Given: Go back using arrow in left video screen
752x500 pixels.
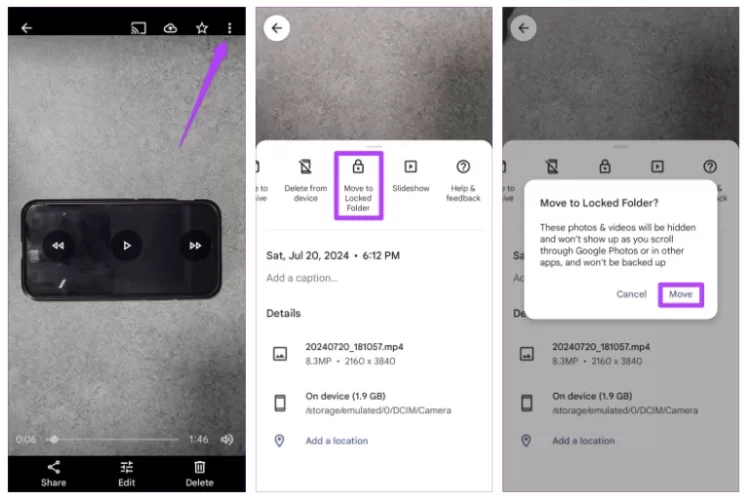Looking at the screenshot, I should (x=27, y=28).
